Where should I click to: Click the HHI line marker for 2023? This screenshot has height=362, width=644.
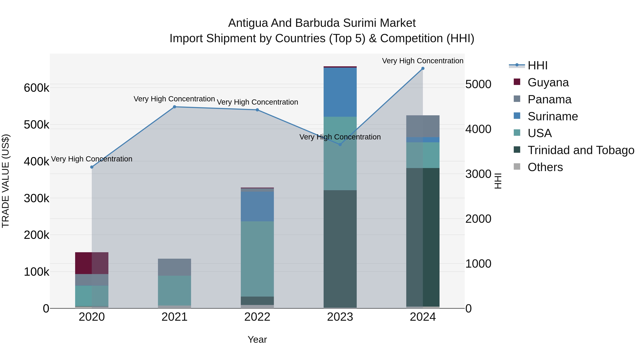340,145
